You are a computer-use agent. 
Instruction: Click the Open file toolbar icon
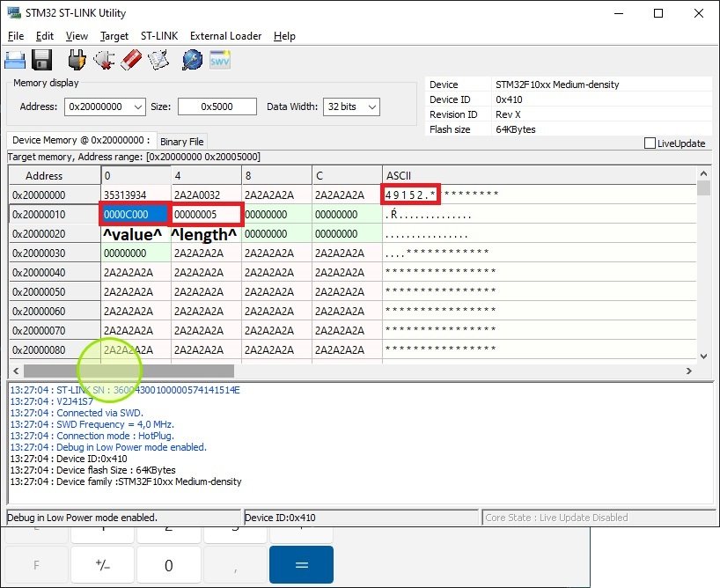coord(15,60)
